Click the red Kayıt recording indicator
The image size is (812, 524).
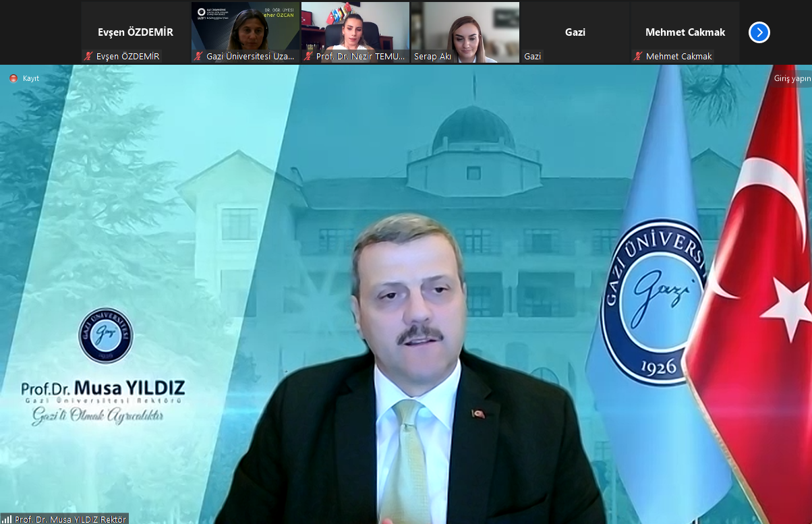point(13,78)
